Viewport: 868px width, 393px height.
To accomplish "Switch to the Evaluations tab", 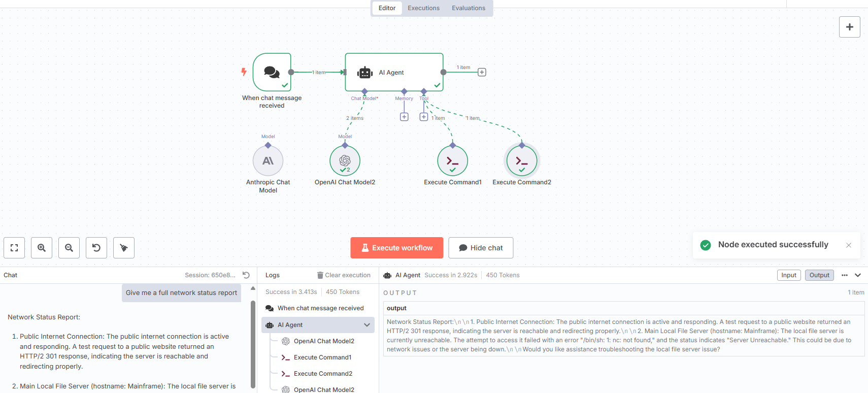I will click(x=469, y=8).
